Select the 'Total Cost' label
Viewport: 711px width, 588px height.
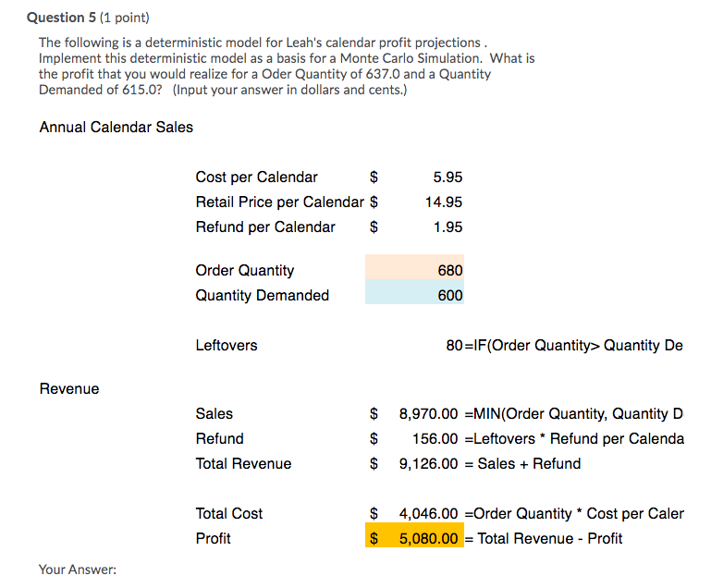[229, 513]
